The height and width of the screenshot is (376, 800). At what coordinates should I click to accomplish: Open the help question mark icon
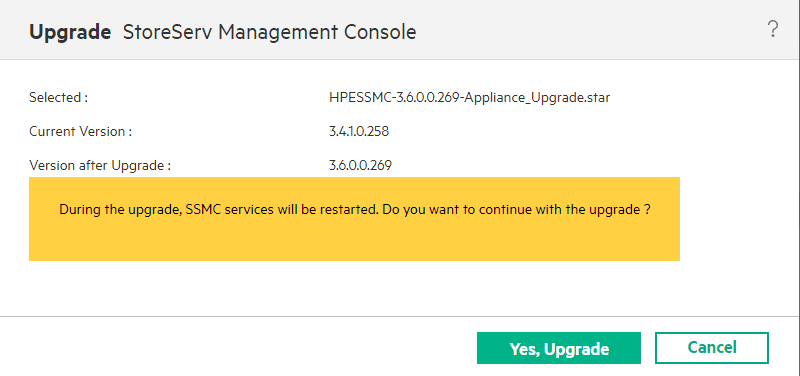click(773, 29)
